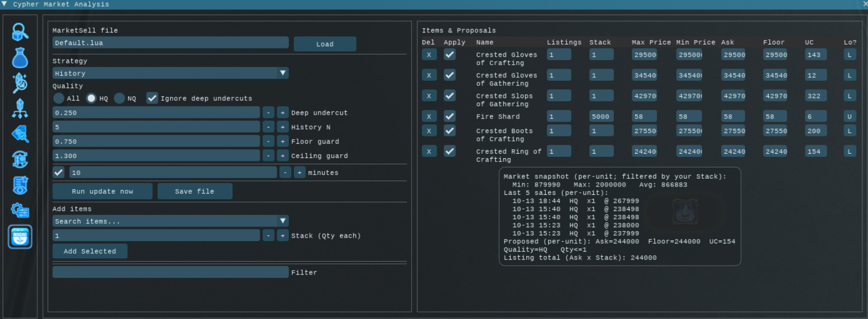Open the box magnifier search icon in sidebar
Screen dimensions: 868x319
tap(20, 32)
